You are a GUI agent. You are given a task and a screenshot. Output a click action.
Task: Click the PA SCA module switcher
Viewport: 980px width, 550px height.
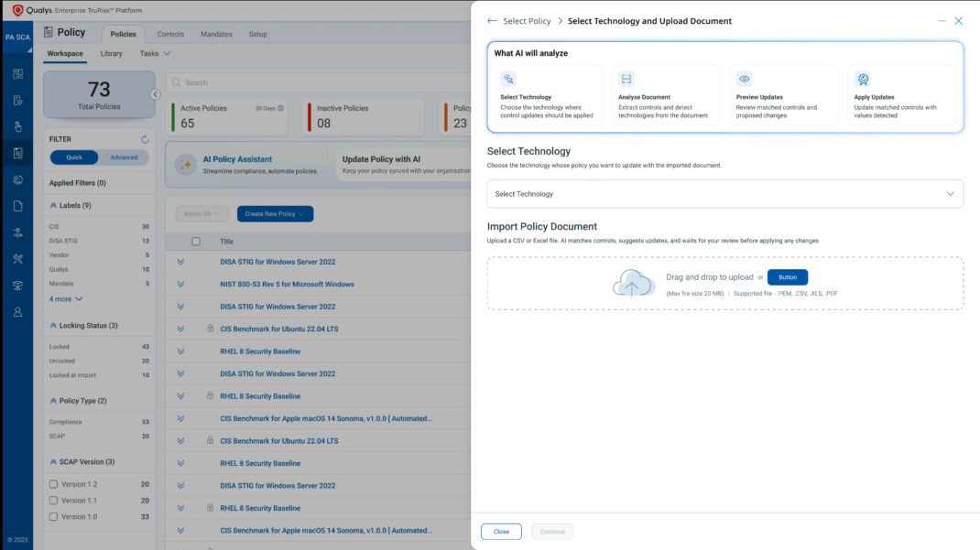[17, 38]
